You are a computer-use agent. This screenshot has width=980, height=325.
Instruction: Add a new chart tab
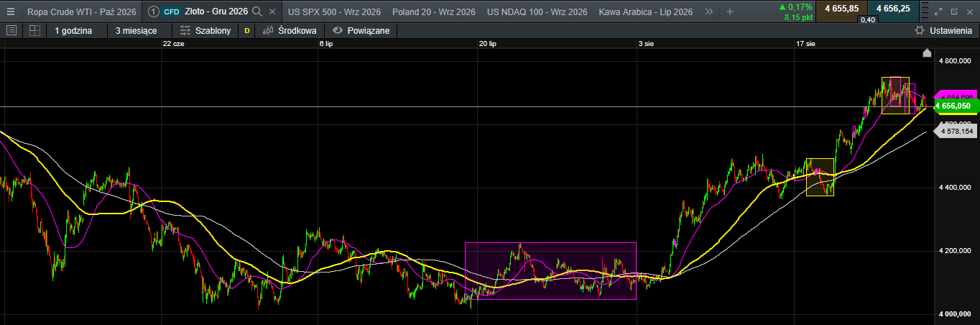[x=730, y=12]
